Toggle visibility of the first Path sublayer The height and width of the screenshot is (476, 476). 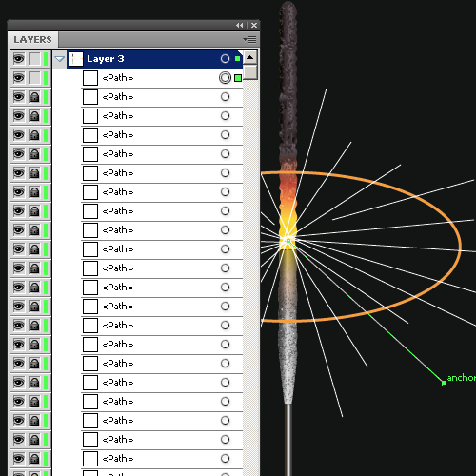click(x=19, y=78)
